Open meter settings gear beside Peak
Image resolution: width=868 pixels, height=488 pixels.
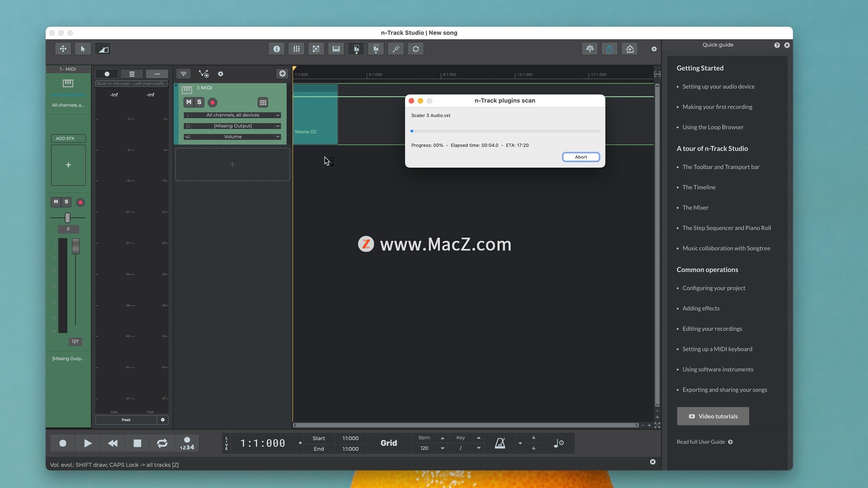[163, 420]
